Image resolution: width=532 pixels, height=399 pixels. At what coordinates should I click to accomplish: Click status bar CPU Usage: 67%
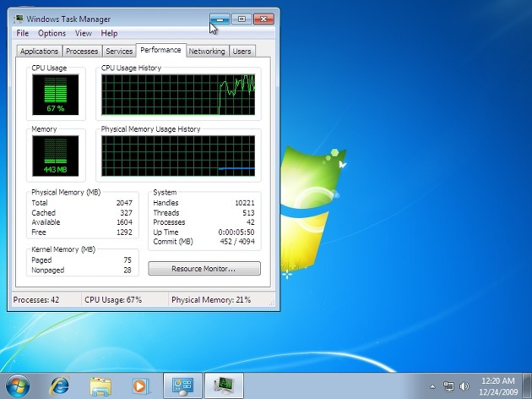pyautogui.click(x=113, y=300)
